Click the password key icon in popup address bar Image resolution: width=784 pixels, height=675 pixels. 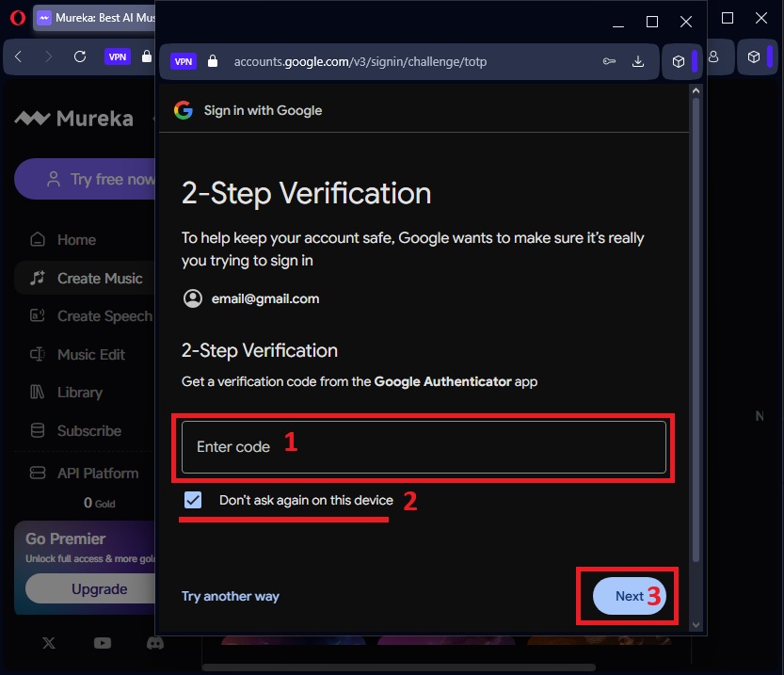[x=610, y=61]
